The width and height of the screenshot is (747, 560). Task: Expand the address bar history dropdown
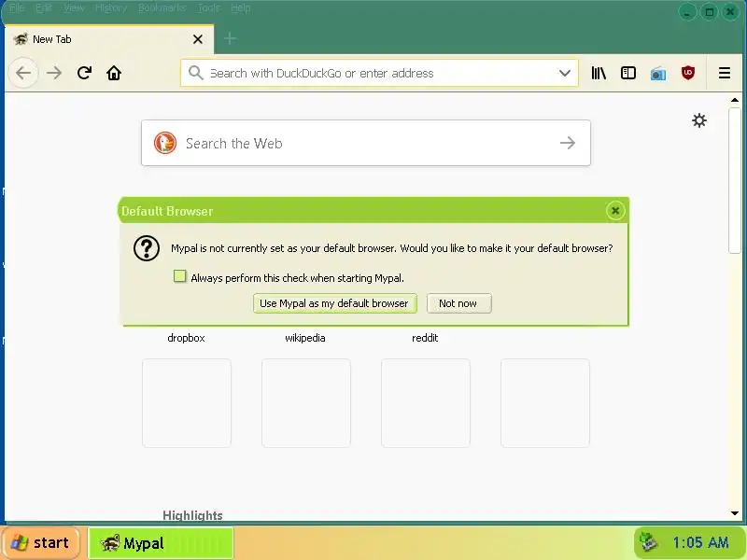tap(565, 73)
